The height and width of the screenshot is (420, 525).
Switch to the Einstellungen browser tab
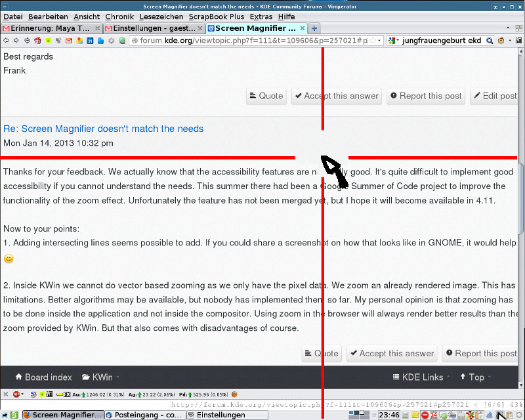tap(154, 28)
